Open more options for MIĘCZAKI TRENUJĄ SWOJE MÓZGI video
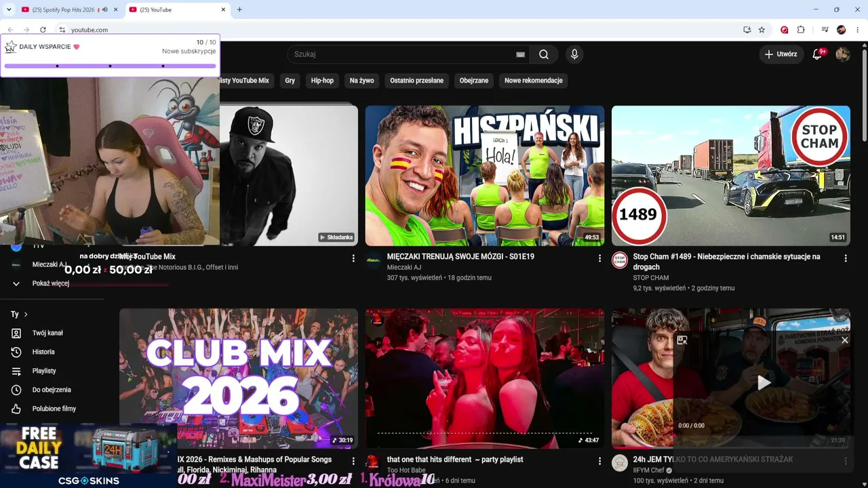The width and height of the screenshot is (868, 488). click(x=599, y=258)
